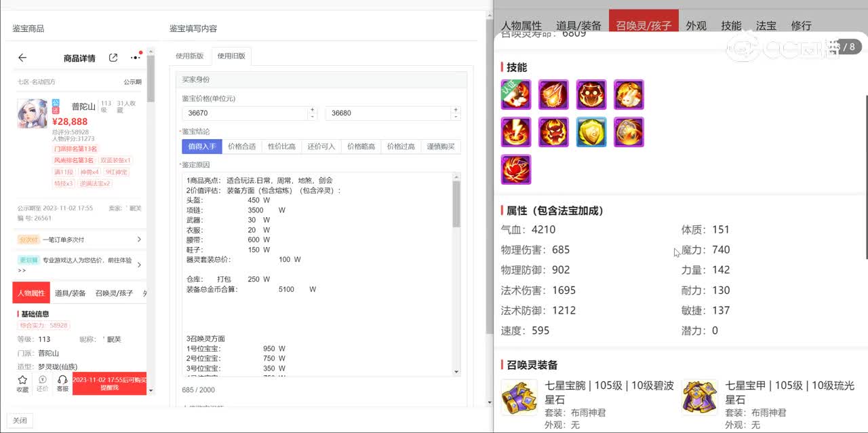Click the 风南排名第3名 tag
This screenshot has height=433, width=868.
tap(74, 160)
